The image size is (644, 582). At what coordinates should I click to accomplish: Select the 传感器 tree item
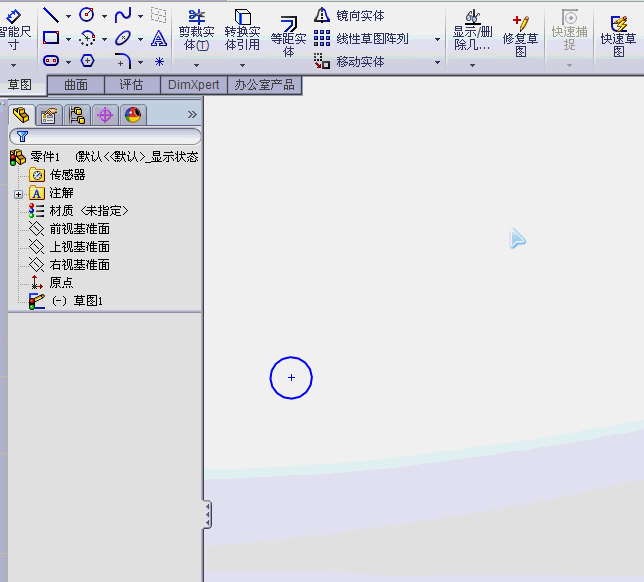(58, 175)
